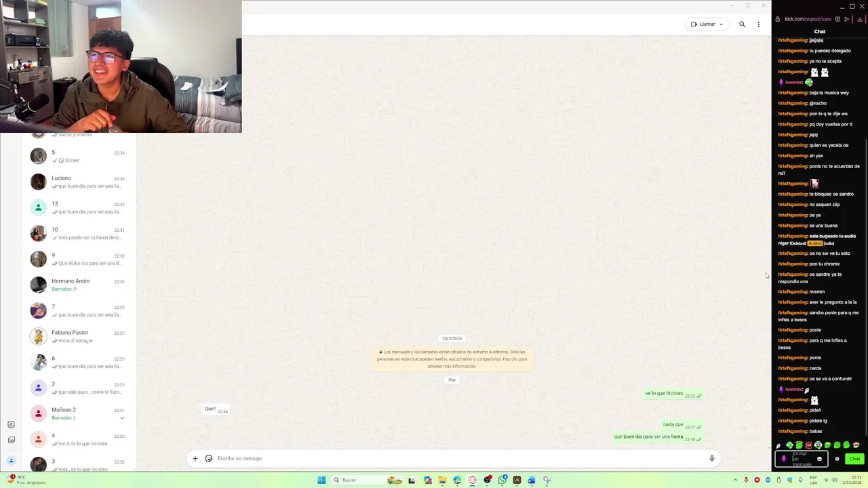Open chat settings gear in Kick chat
Viewport: 868px width, 488px height.
point(837,459)
